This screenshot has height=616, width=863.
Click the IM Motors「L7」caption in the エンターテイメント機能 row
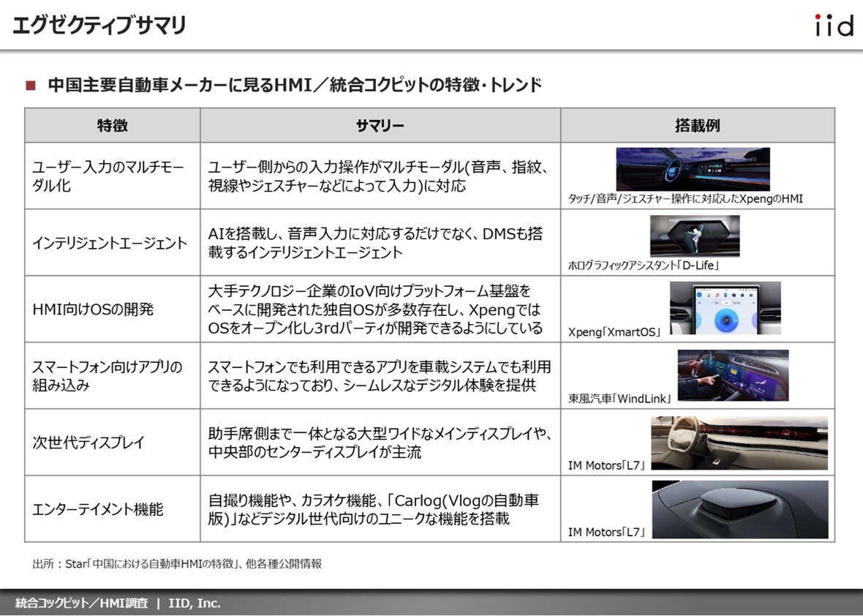point(607,533)
